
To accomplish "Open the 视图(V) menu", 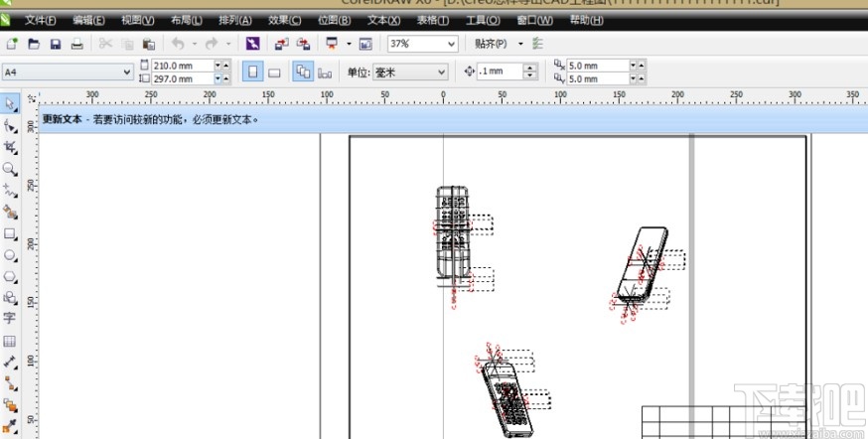I will (x=138, y=21).
